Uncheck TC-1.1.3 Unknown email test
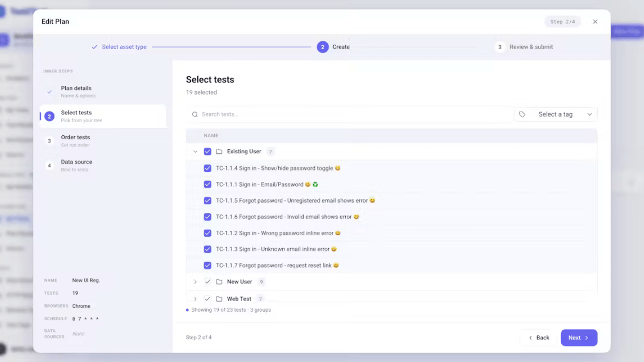The height and width of the screenshot is (362, 644). [x=207, y=249]
